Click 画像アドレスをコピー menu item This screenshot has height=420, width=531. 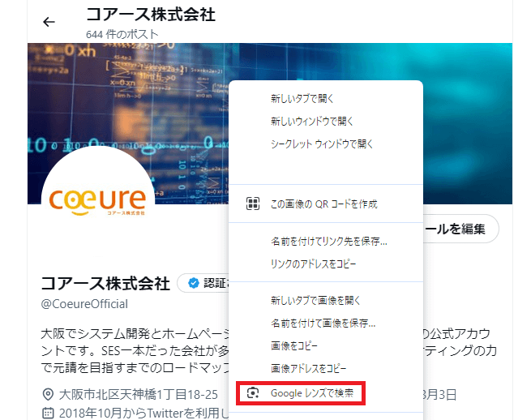(308, 368)
